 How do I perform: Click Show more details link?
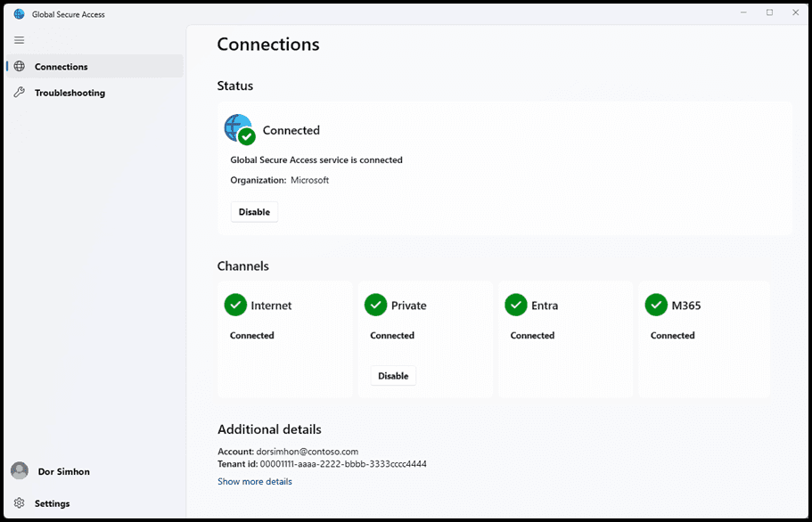click(255, 481)
